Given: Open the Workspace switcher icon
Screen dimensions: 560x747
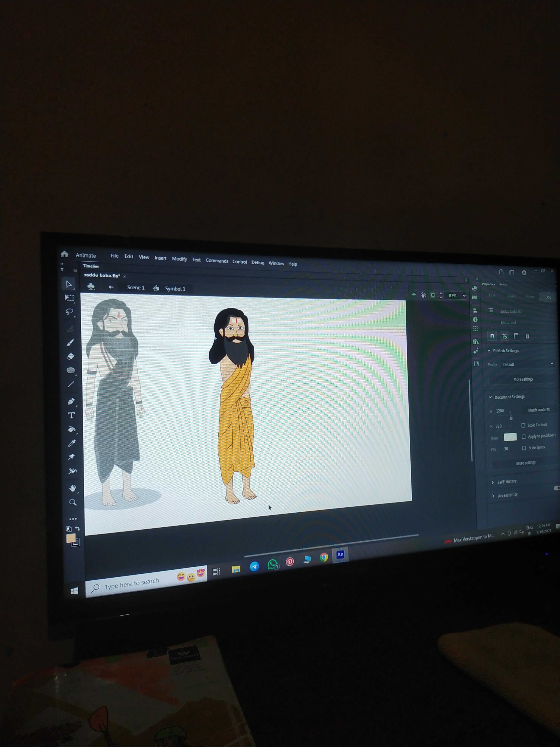Looking at the screenshot, I should 512,272.
